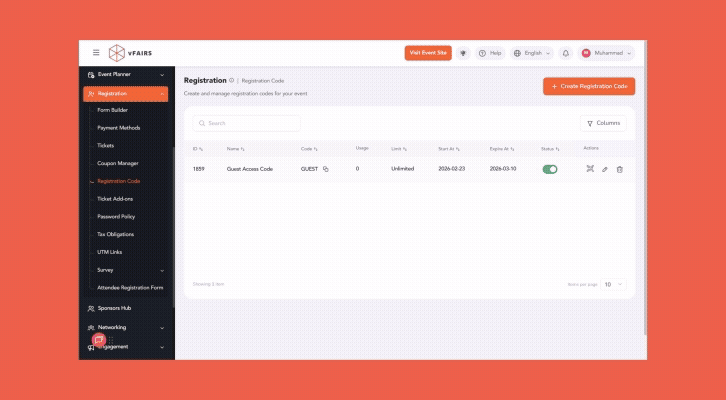Image resolution: width=726 pixels, height=400 pixels.
Task: Expand the Survey submenu
Action: (128, 270)
